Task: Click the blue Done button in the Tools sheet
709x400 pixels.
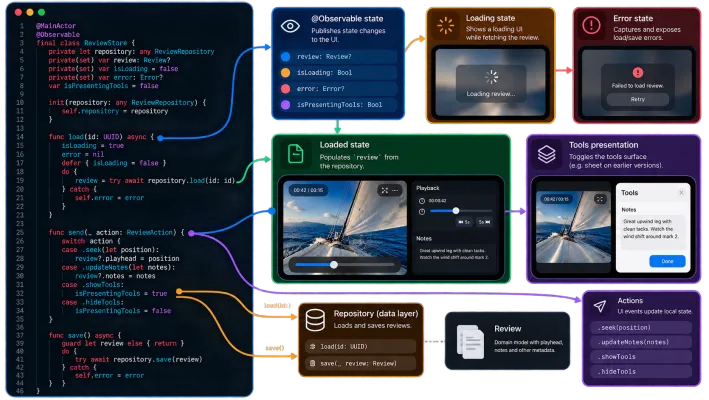Action: 667,261
